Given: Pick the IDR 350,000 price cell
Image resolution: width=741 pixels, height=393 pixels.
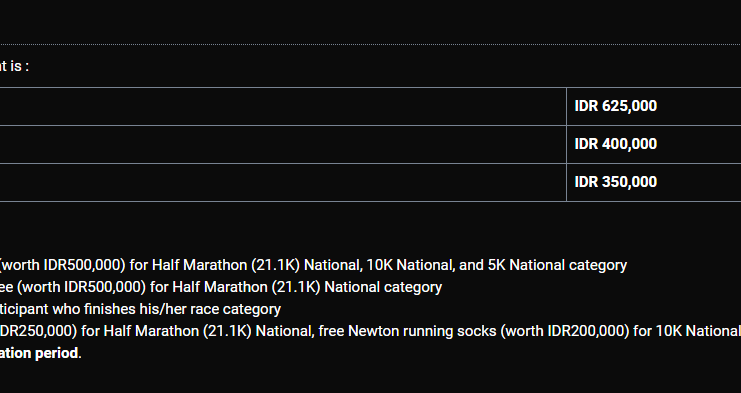Looking at the screenshot, I should [654, 182].
